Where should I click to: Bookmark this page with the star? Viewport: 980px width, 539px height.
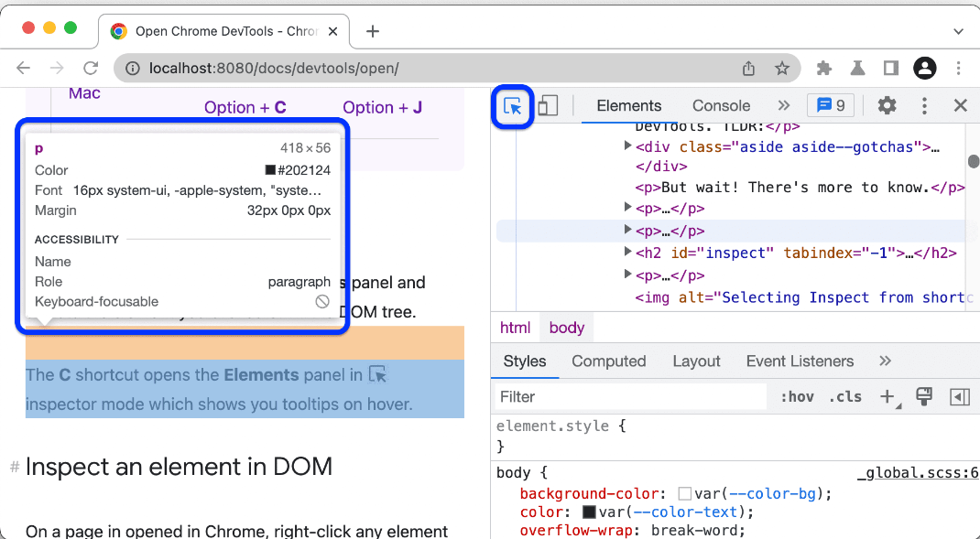point(782,68)
